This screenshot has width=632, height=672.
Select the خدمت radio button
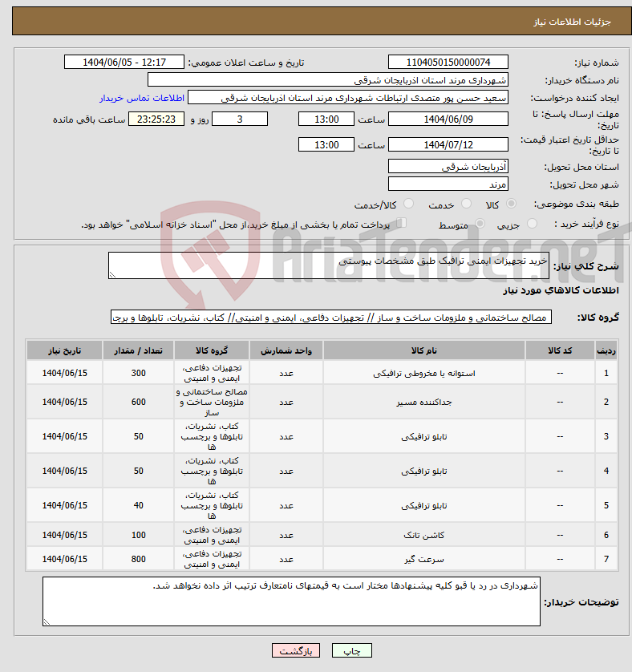466,204
